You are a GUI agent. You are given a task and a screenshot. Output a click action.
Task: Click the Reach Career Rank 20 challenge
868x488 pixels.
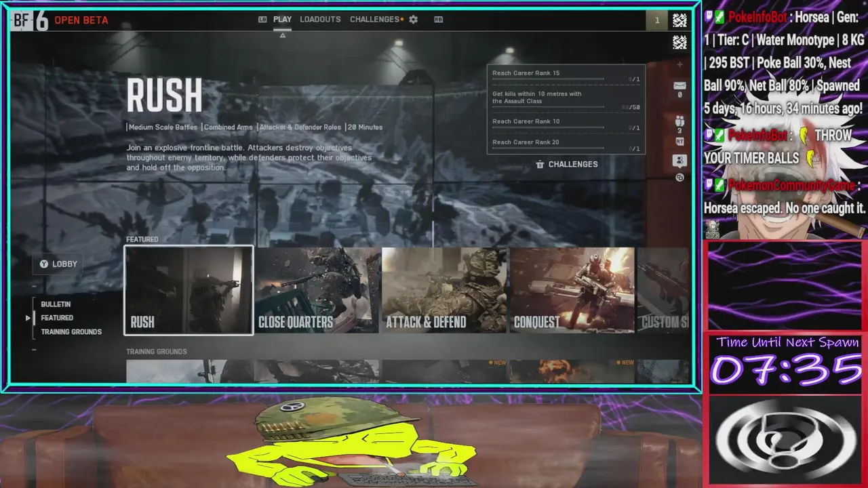(x=566, y=144)
